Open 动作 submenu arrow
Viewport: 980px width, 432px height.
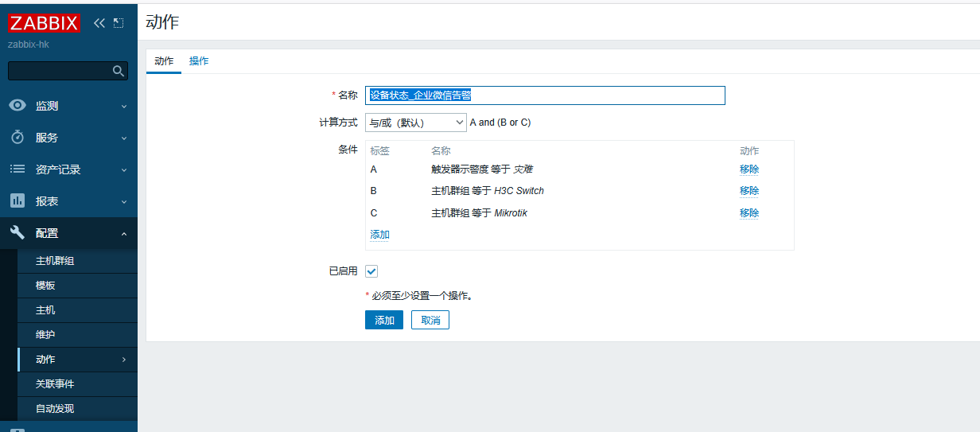coord(124,360)
